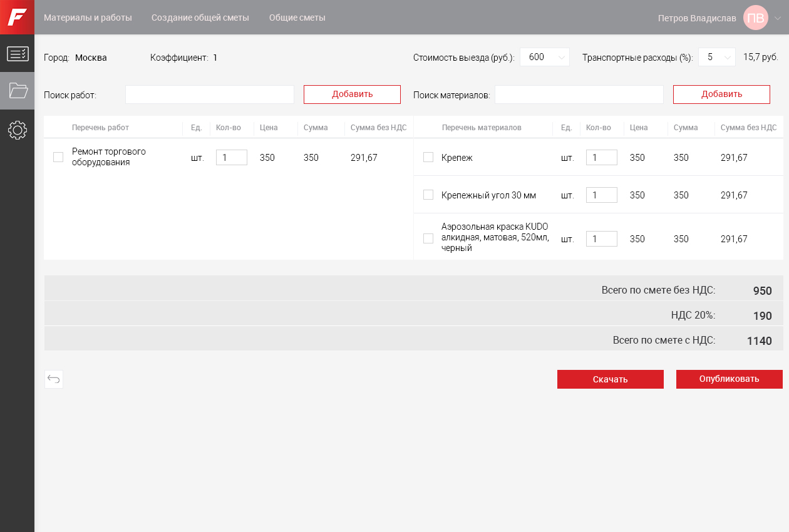Image resolution: width=789 pixels, height=532 pixels.
Task: Open the folder icon in sidebar
Action: tap(17, 91)
